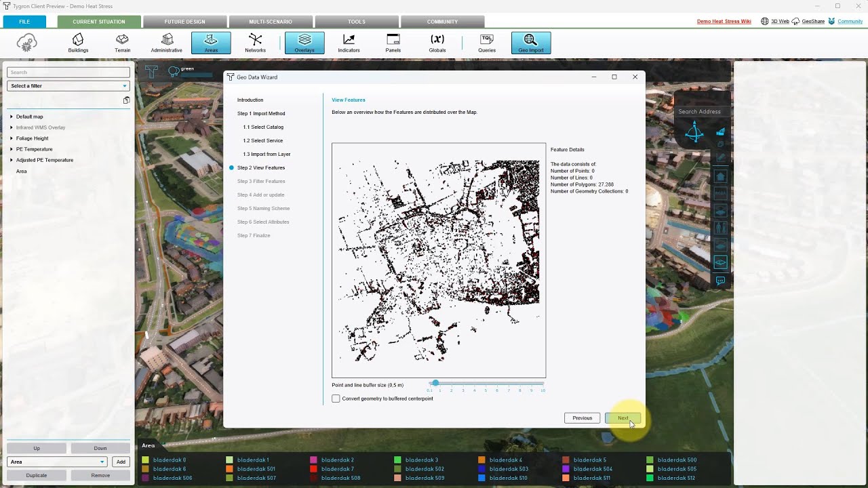
Task: Go to wizard step 1.3 Import from Layer
Action: [267, 154]
